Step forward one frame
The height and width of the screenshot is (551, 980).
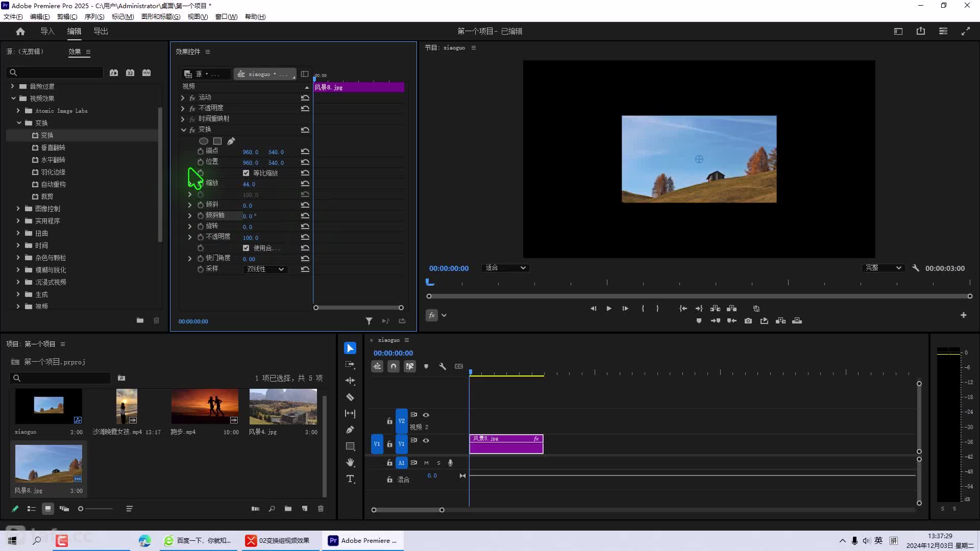pyautogui.click(x=625, y=309)
